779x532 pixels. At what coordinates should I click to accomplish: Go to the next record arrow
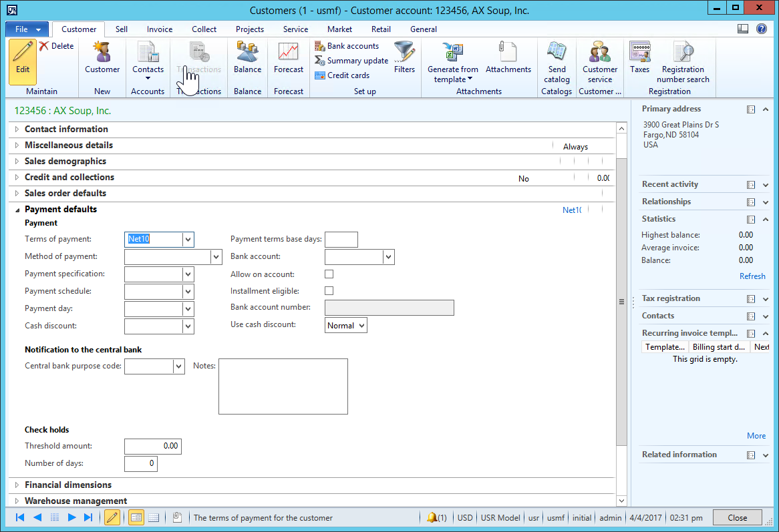point(71,517)
